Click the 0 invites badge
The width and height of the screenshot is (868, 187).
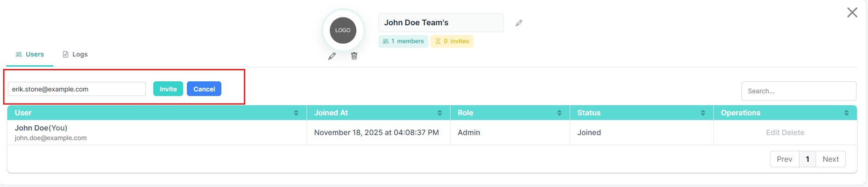(452, 41)
